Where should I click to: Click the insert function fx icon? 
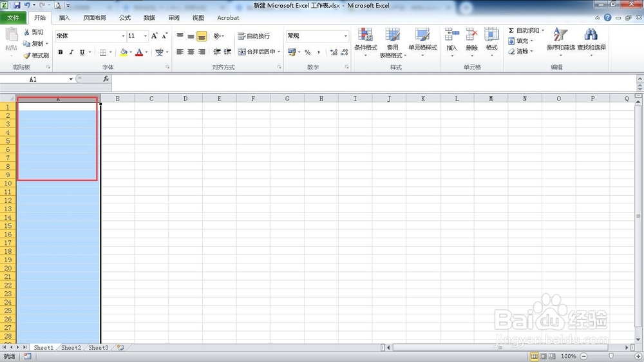(x=106, y=79)
